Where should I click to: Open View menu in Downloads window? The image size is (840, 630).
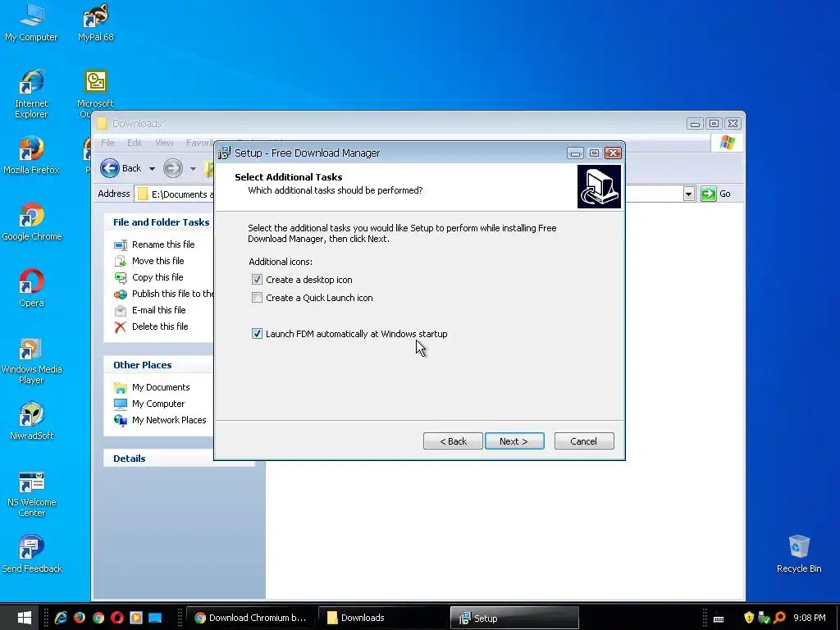tap(164, 143)
